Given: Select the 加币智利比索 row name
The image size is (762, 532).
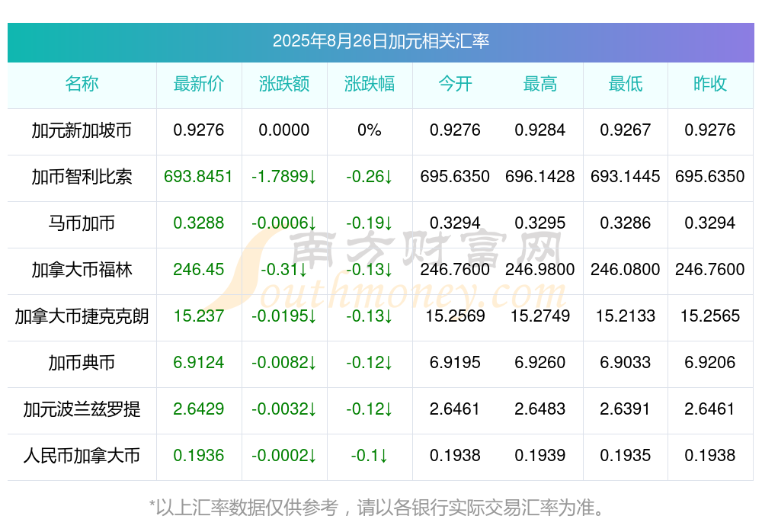Looking at the screenshot, I should pos(82,177).
